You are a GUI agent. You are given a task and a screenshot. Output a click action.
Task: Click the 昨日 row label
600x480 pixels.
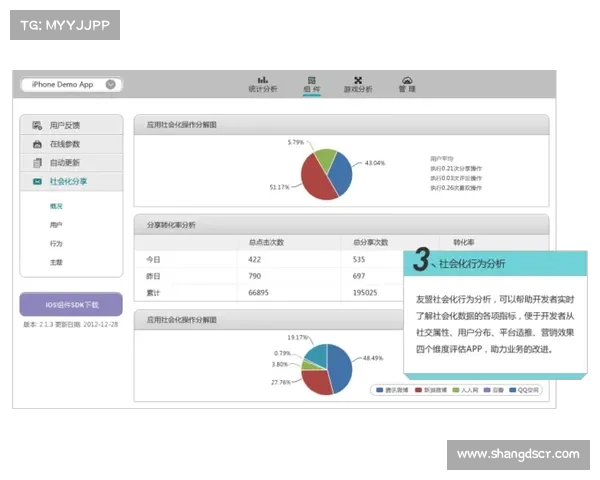pos(153,276)
